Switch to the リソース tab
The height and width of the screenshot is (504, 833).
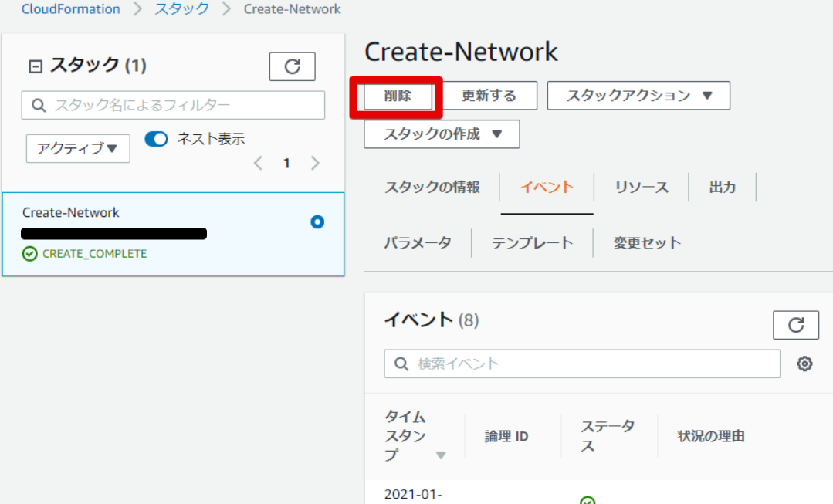(x=642, y=187)
